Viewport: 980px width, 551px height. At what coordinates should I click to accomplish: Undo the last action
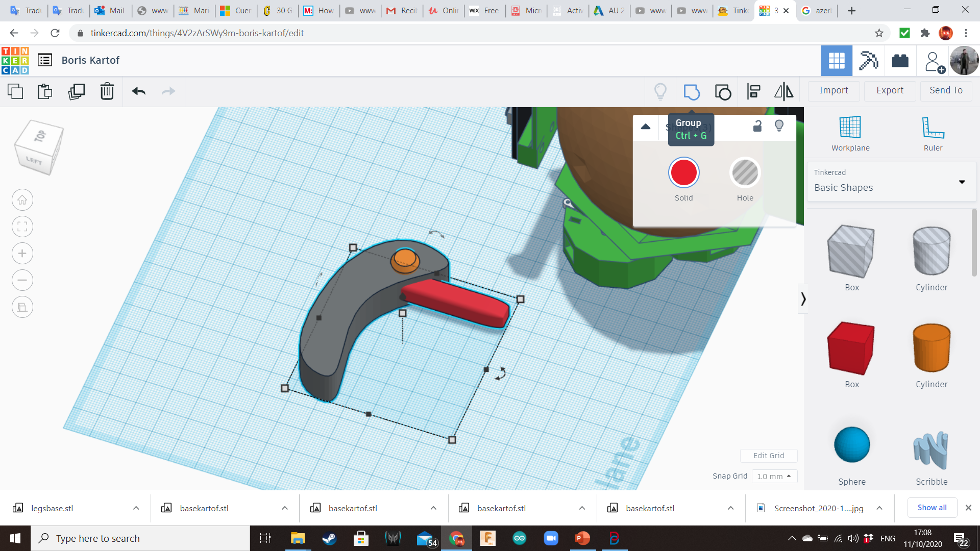click(137, 92)
